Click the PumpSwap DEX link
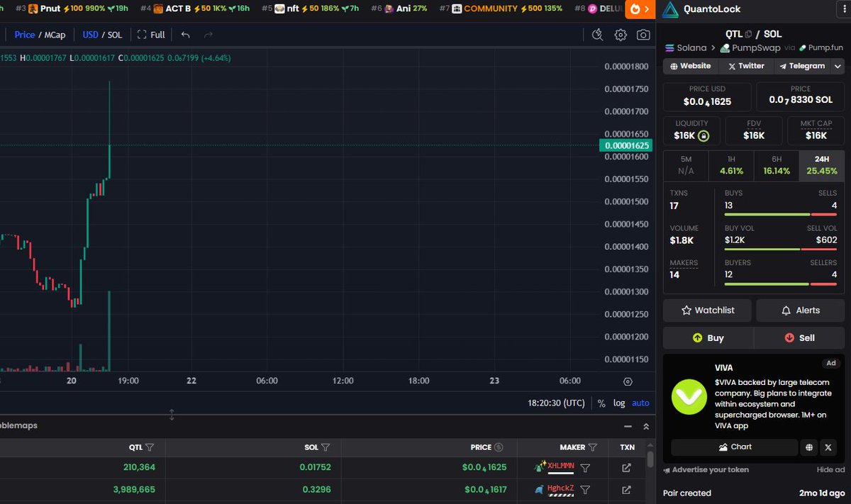851x504 pixels. tap(750, 47)
